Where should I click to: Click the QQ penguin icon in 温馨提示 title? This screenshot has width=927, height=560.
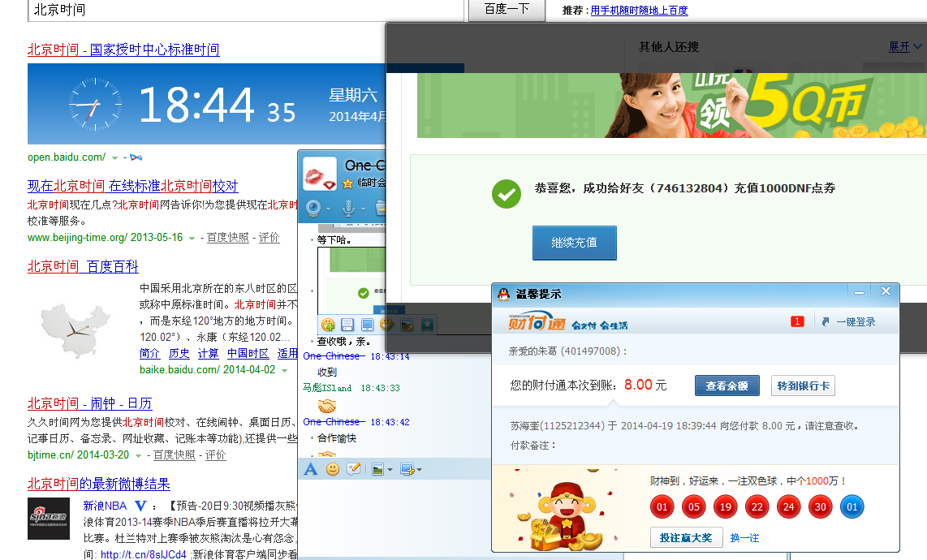point(504,294)
